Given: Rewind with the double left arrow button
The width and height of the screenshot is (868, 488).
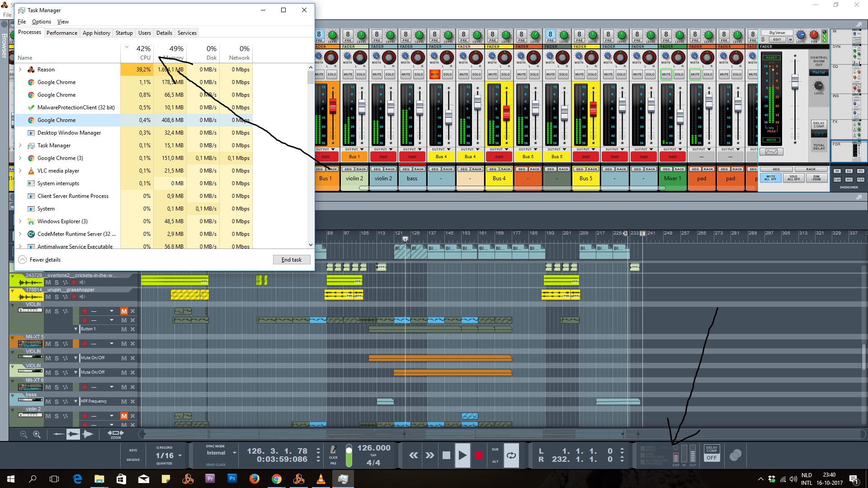Looking at the screenshot, I should [414, 455].
